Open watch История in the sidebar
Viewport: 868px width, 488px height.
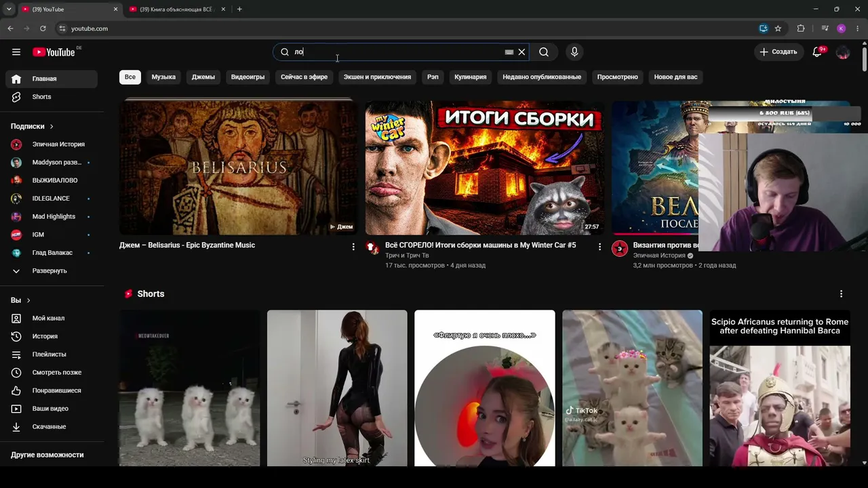52,336
